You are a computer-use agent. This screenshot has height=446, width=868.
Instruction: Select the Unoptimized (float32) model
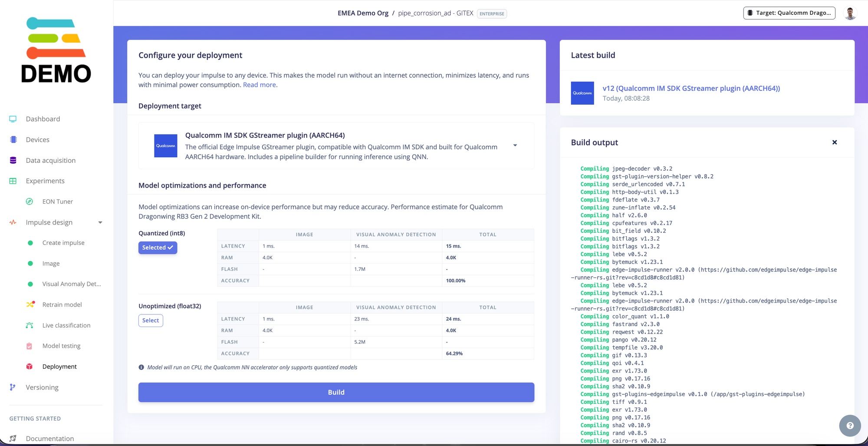pos(151,320)
